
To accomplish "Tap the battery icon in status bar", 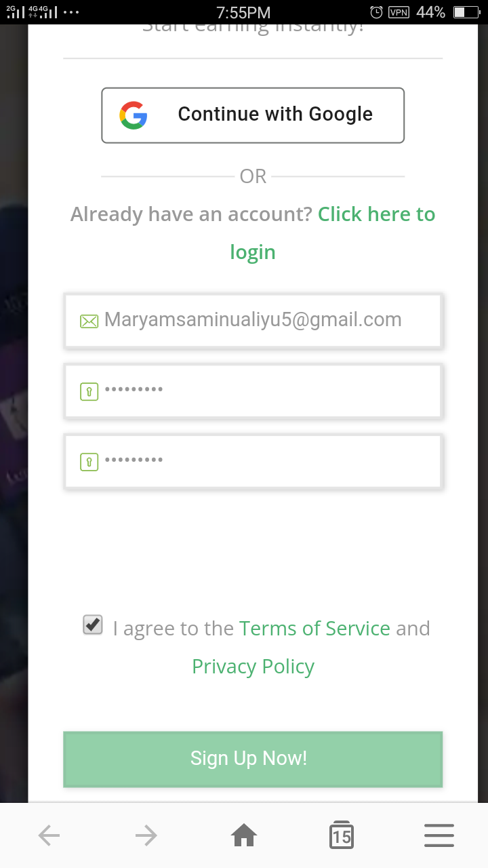I will point(467,12).
